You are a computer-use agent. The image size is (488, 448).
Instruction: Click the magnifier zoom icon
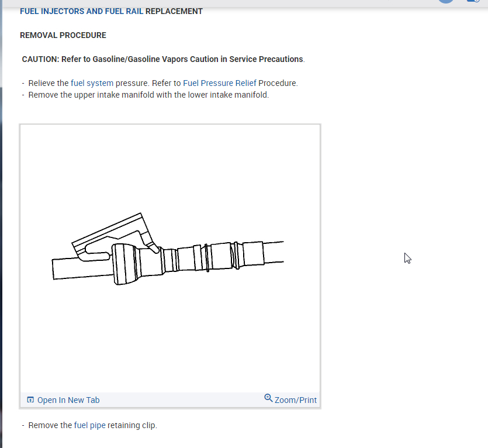pyautogui.click(x=268, y=398)
